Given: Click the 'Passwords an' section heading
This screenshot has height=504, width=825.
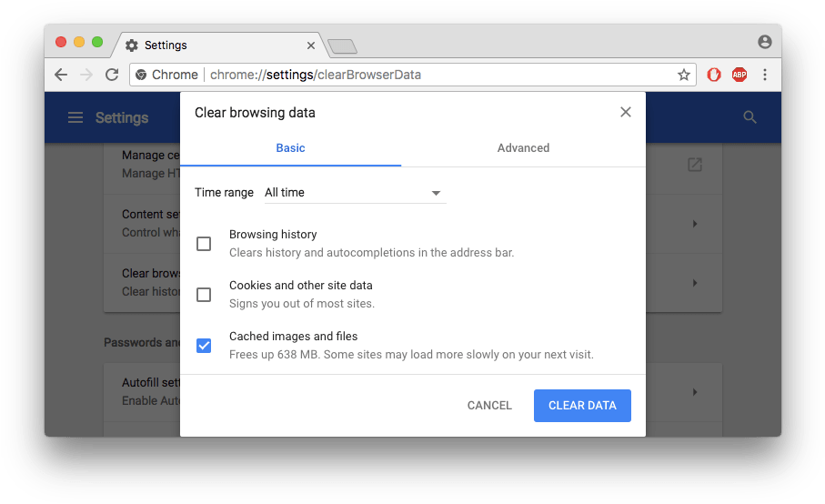Looking at the screenshot, I should pos(142,342).
